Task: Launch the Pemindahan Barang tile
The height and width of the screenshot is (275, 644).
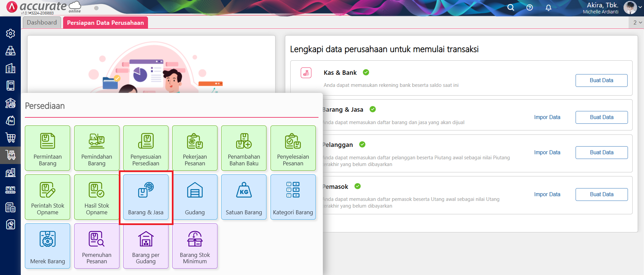Action: coord(97,148)
